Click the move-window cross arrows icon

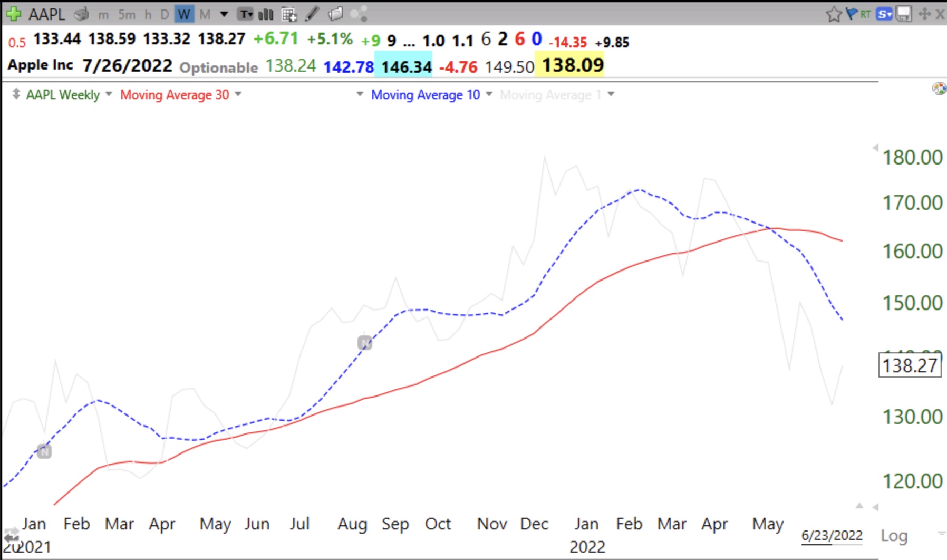tap(924, 14)
